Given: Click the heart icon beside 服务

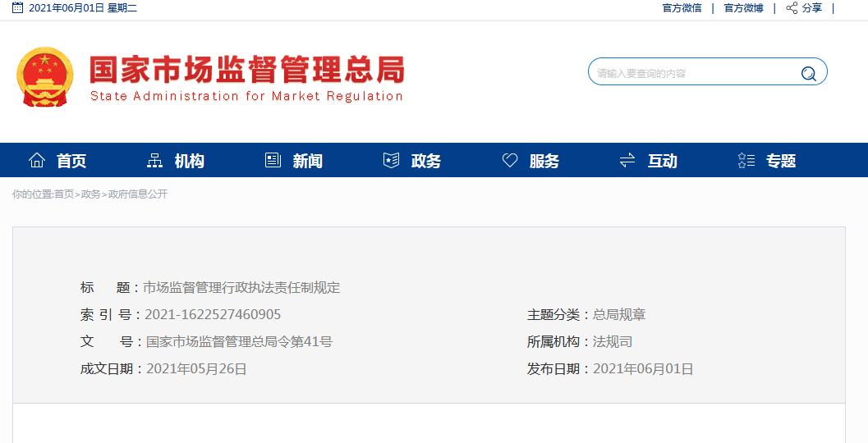Looking at the screenshot, I should click(510, 161).
